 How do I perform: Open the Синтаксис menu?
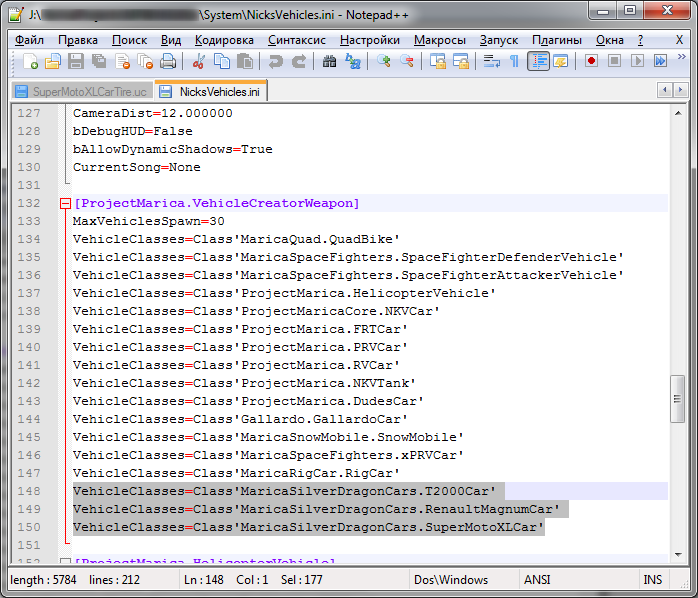(297, 40)
